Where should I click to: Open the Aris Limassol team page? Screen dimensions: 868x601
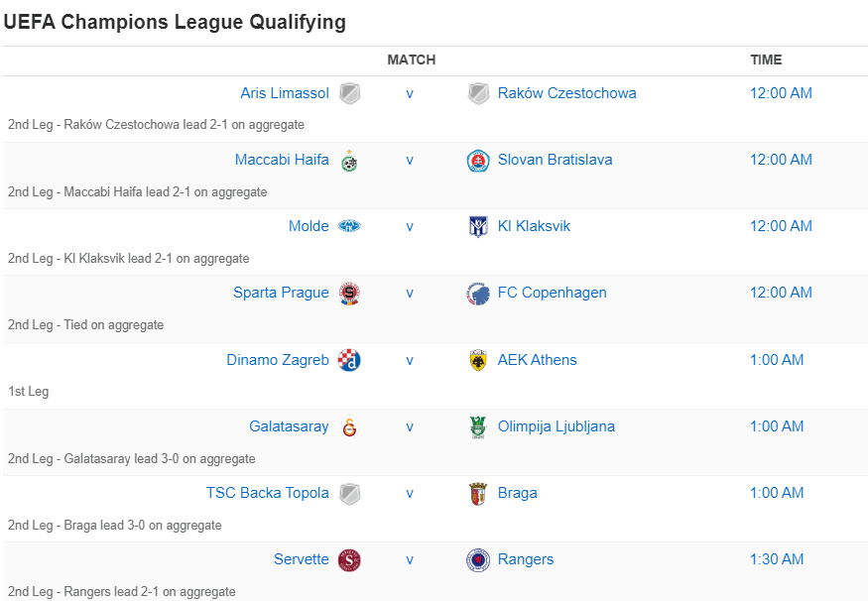click(x=285, y=92)
